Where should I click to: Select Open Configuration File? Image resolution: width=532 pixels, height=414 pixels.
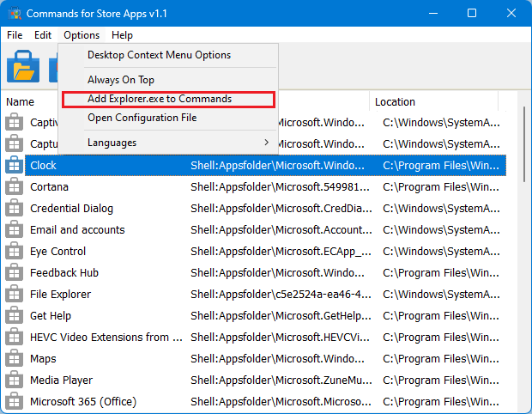coord(142,118)
